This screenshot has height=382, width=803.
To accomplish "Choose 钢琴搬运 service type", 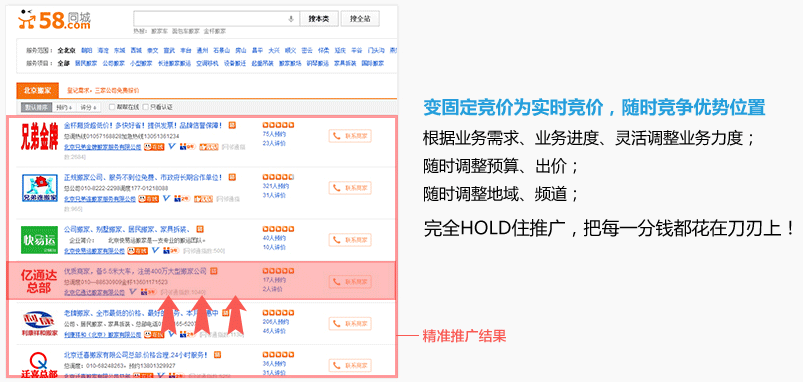I will click(318, 63).
